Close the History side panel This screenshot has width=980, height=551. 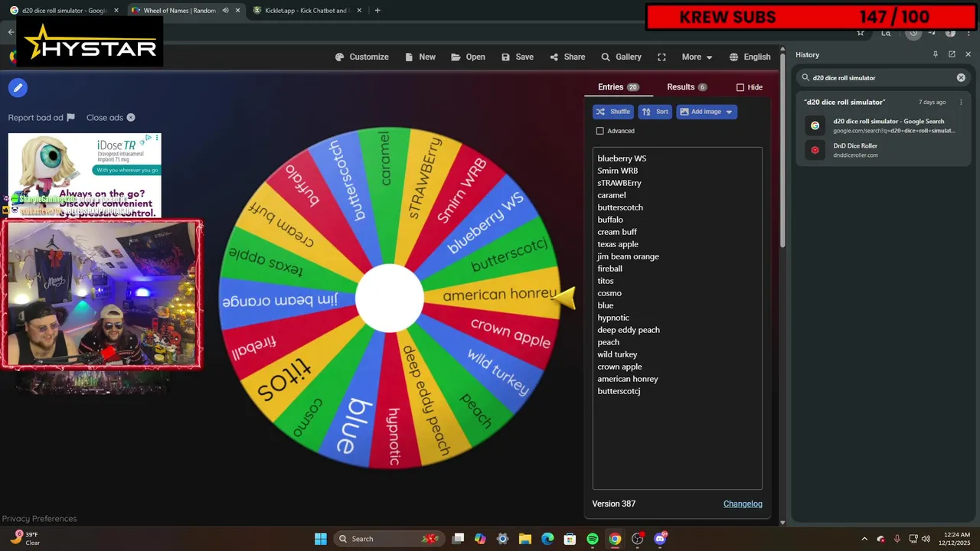click(x=968, y=54)
